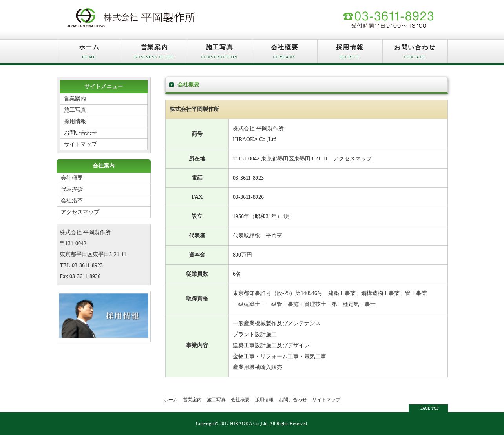The width and height of the screenshot is (504, 435).
Task: Click the Hiraoka Seisakusyo logo
Action: coord(86,18)
